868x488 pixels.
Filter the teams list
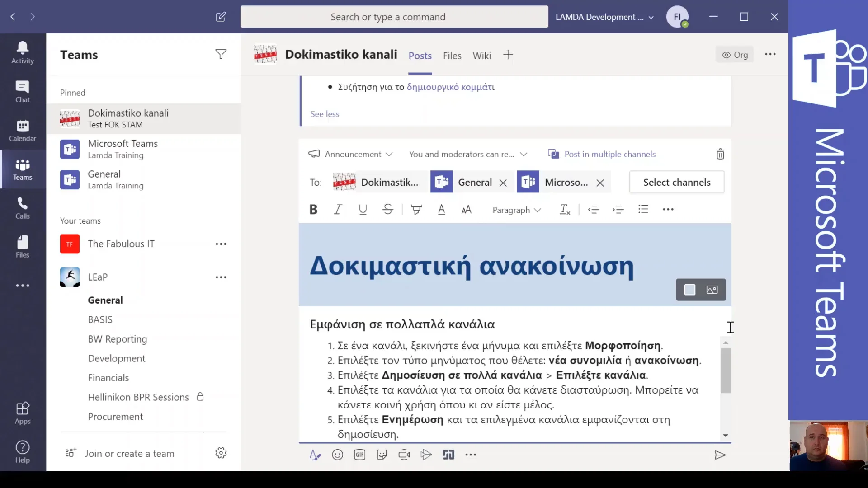[221, 55]
